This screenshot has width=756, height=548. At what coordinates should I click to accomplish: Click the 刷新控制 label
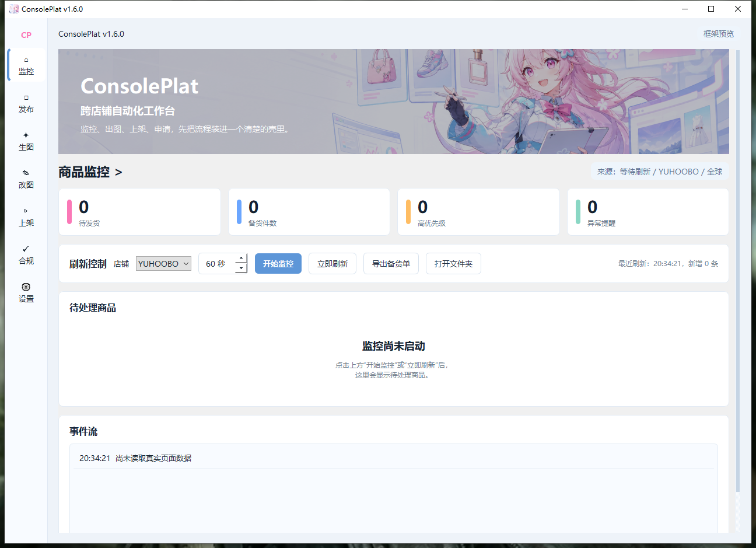(x=88, y=264)
